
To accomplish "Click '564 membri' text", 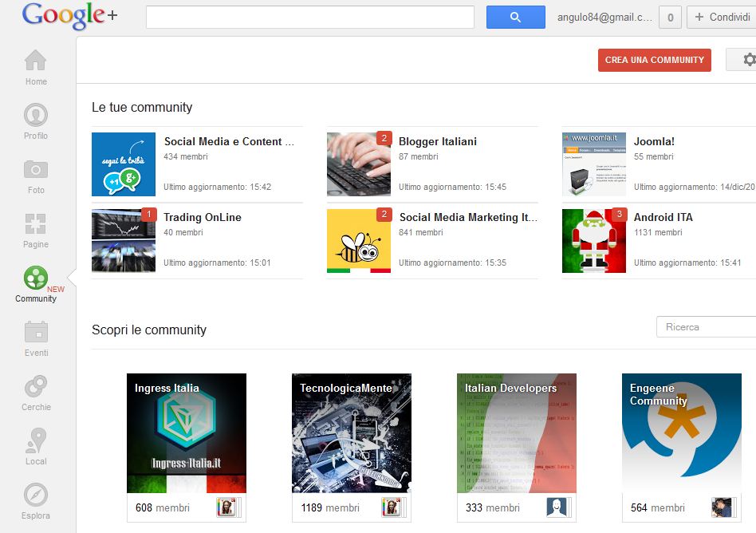I will (658, 508).
